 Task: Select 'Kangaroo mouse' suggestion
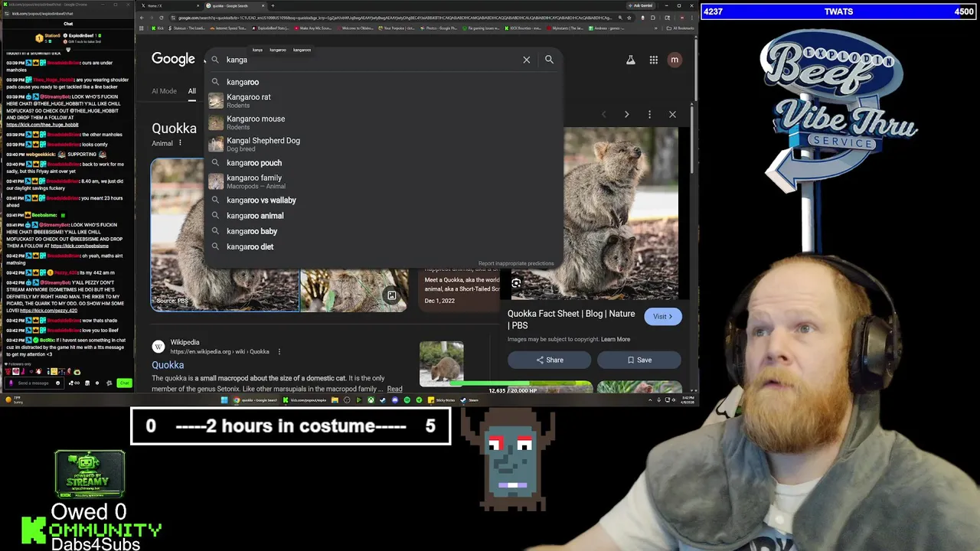(383, 122)
